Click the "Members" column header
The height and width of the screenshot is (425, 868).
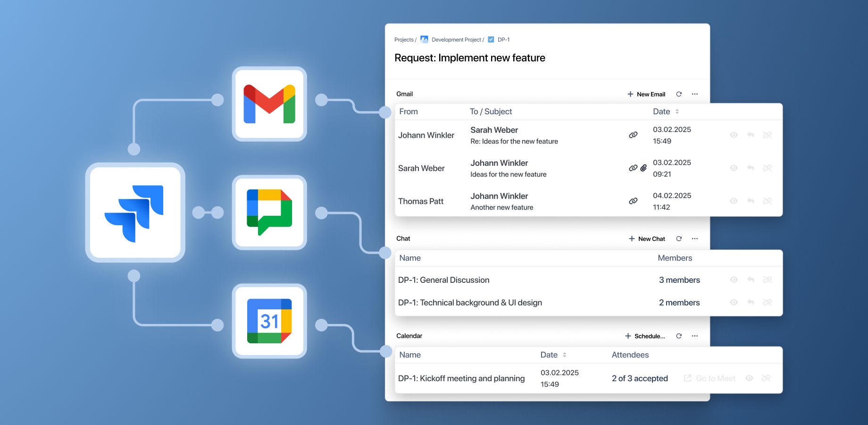pos(675,258)
